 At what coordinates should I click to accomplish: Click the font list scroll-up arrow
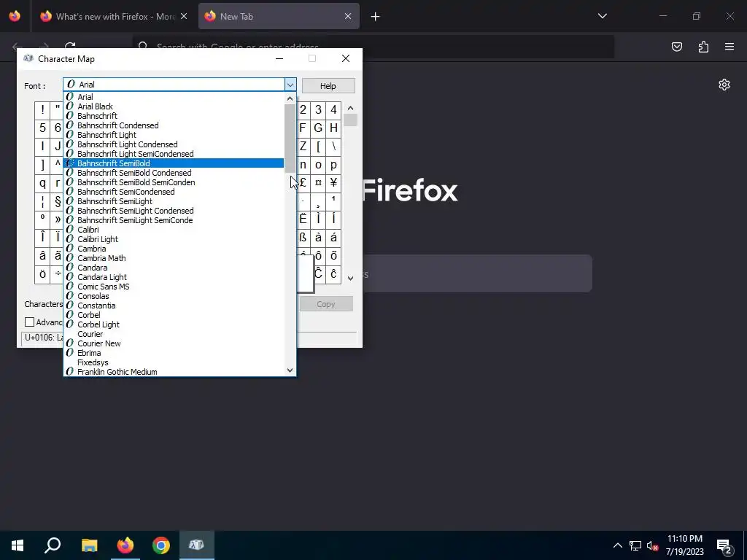290,98
